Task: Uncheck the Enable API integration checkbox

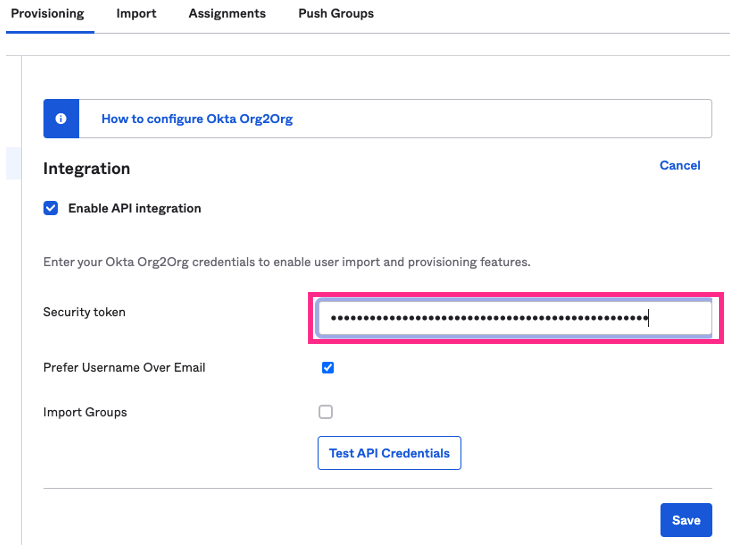Action: coord(51,208)
